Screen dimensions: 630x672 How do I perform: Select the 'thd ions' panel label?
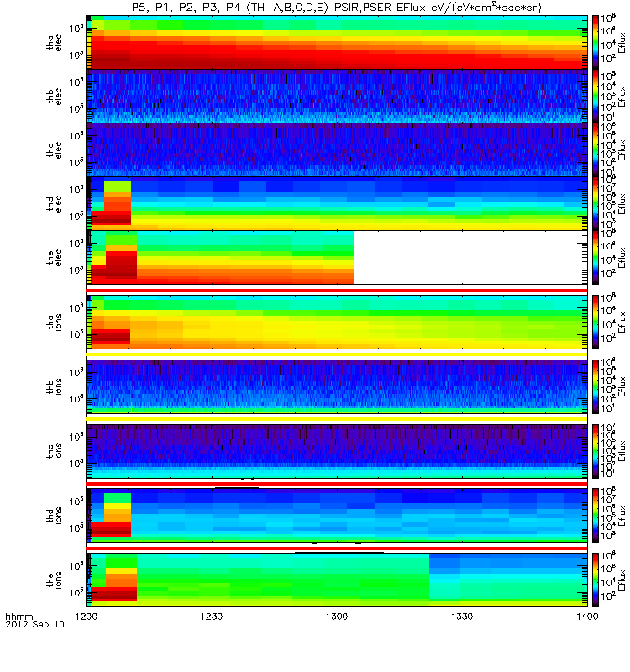pyautogui.click(x=55, y=516)
